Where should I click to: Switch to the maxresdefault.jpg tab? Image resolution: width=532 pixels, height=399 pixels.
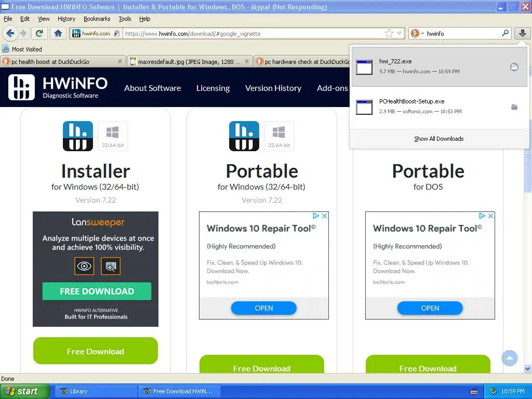[x=190, y=62]
